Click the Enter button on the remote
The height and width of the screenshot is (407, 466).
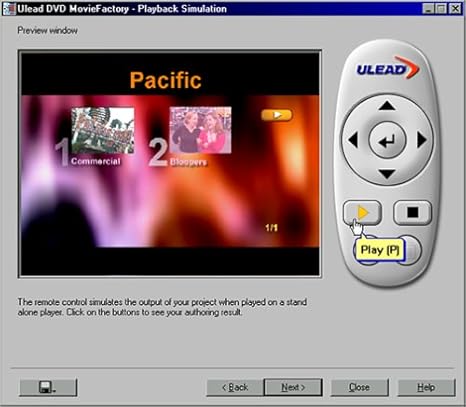pyautogui.click(x=387, y=140)
